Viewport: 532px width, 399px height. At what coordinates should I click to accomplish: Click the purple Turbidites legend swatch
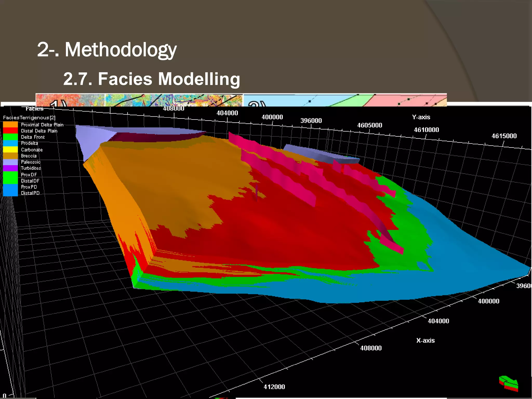tap(10, 168)
